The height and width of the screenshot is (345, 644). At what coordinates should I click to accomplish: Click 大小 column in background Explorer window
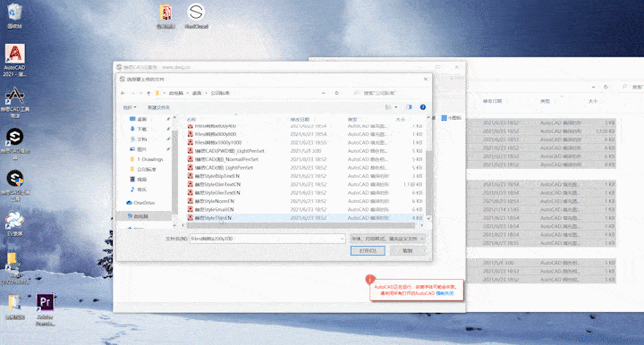[593, 101]
